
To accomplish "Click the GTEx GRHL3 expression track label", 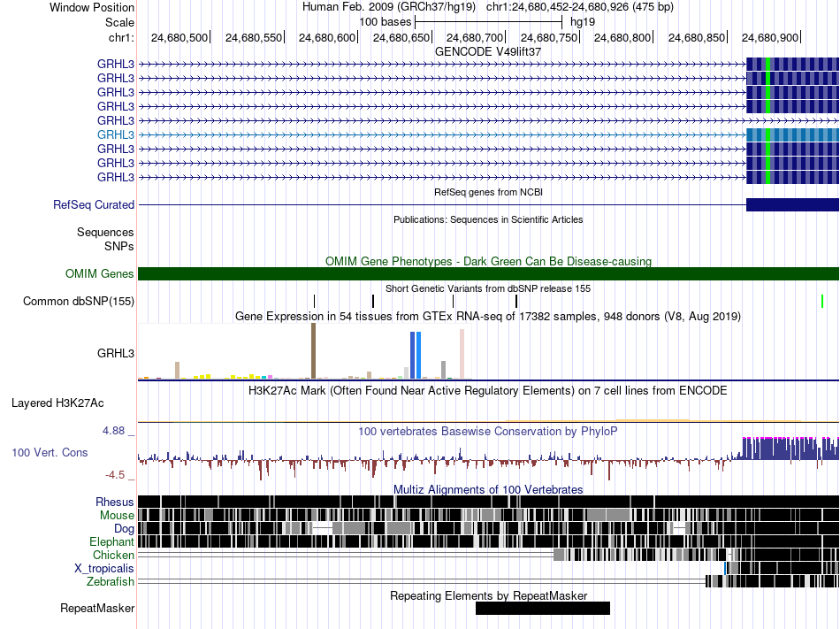I will point(116,353).
